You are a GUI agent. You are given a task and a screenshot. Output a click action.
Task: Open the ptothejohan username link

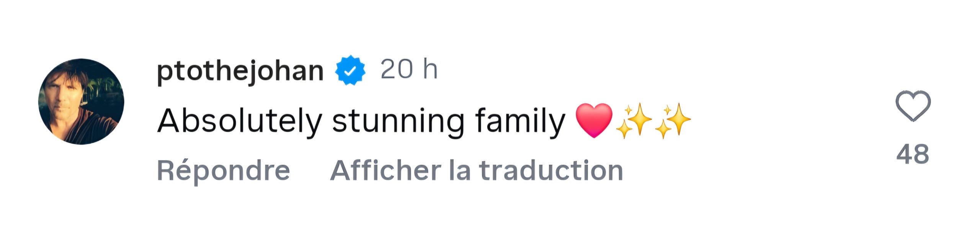click(240, 71)
